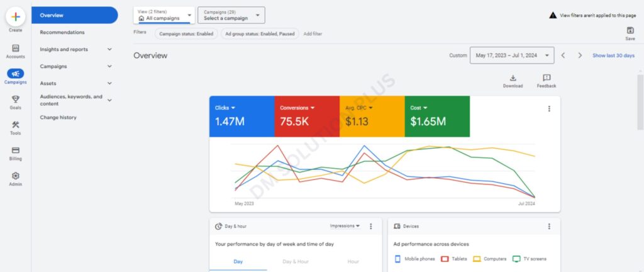Image resolution: width=644 pixels, height=272 pixels.
Task: Open the Goals trophy icon
Action: [15, 99]
